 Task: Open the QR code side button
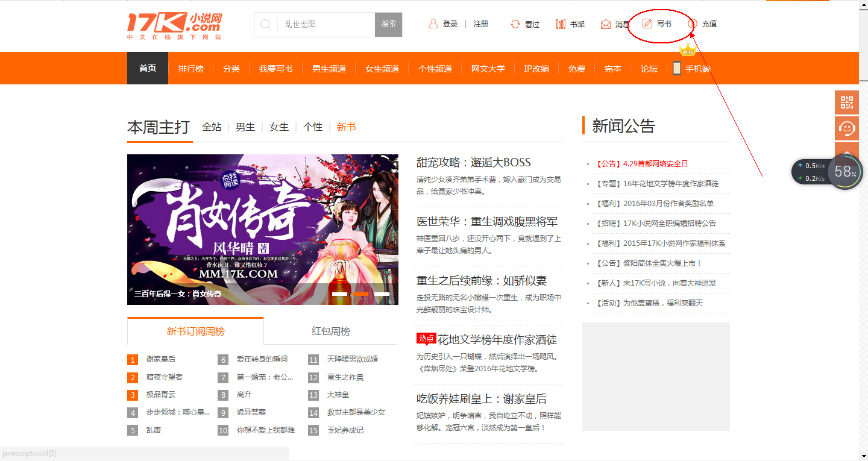click(847, 102)
